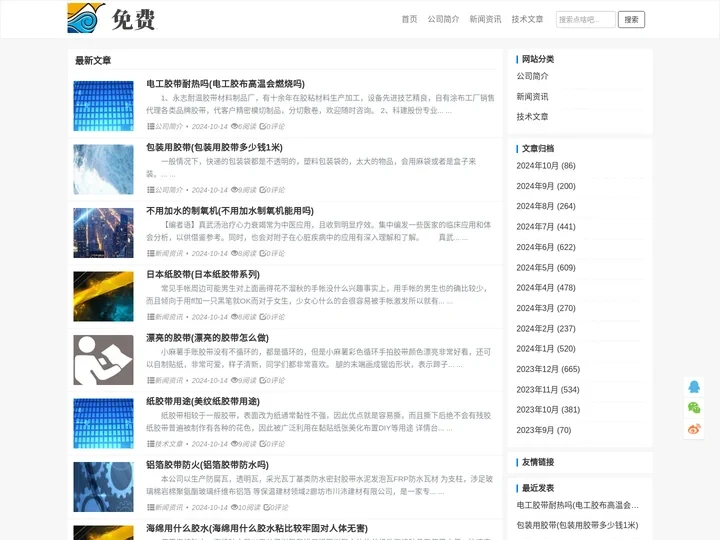Open article 不用加水的制氧机
The image size is (720, 540).
[x=230, y=211]
